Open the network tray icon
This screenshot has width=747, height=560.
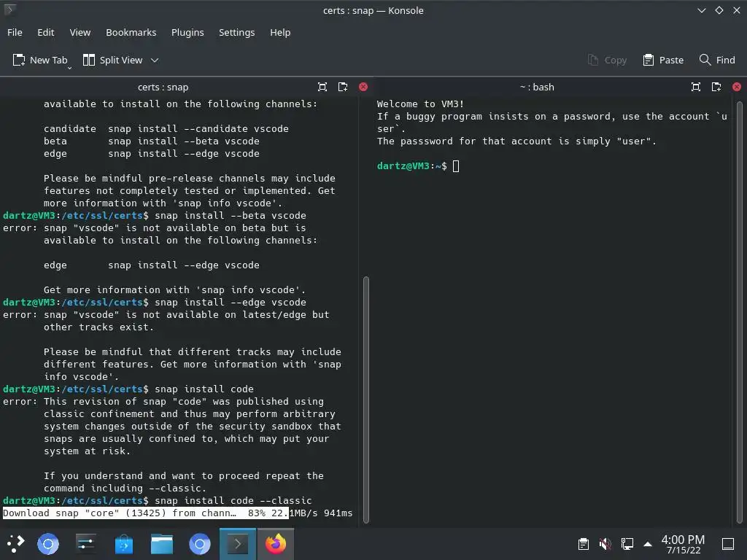click(627, 544)
